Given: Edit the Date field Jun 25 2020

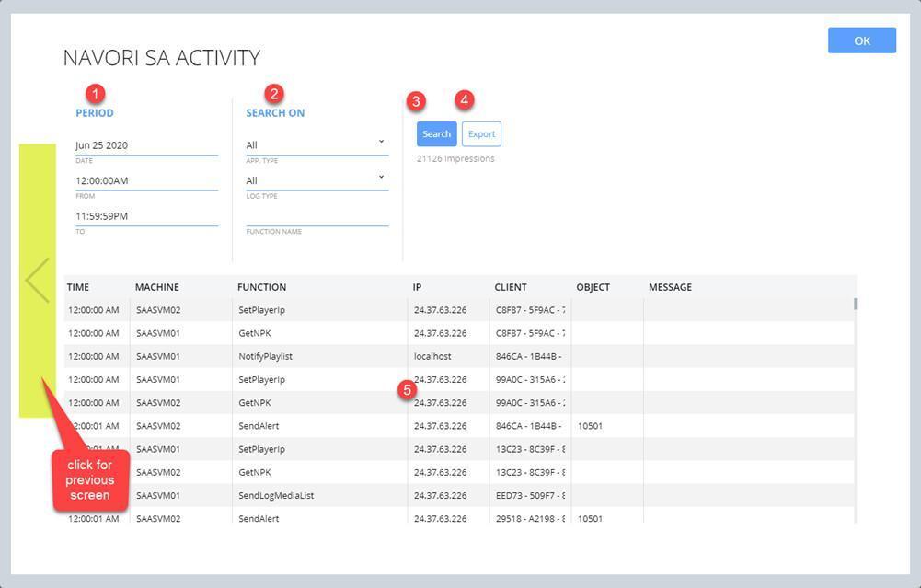Looking at the screenshot, I should tap(147, 145).
